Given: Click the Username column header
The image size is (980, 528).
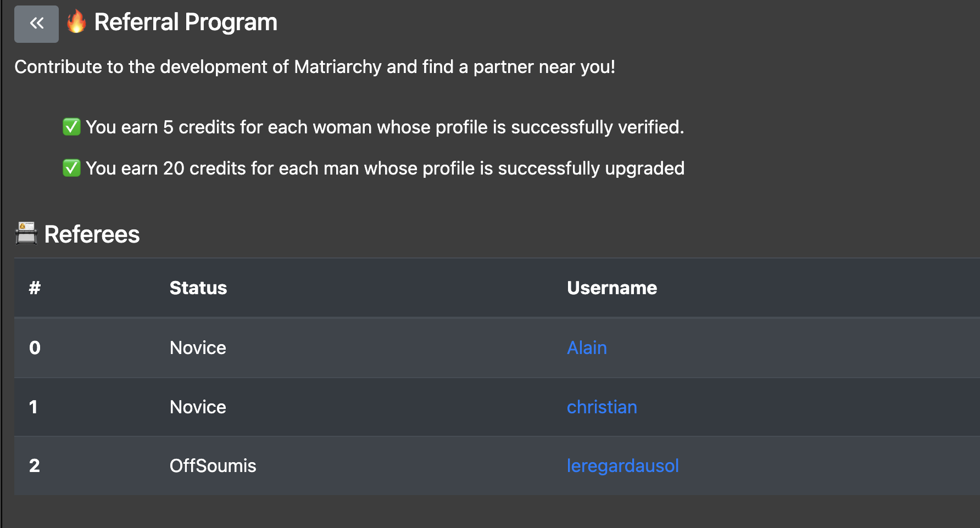Looking at the screenshot, I should point(611,288).
